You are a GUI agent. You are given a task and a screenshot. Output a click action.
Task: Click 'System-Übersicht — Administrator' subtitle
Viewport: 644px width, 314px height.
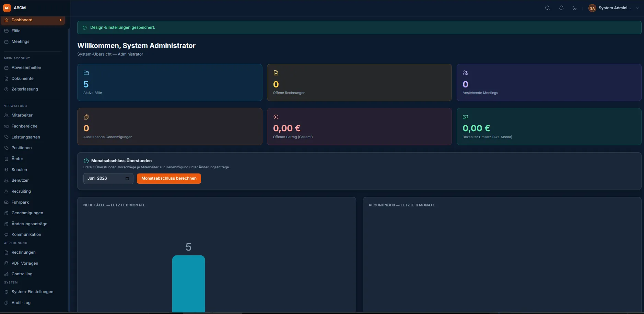[110, 54]
